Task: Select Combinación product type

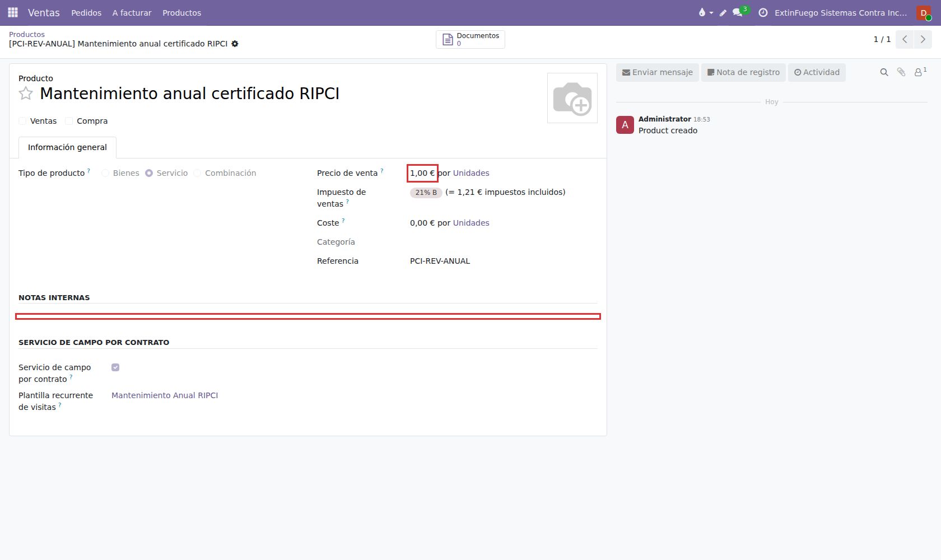Action: point(197,173)
